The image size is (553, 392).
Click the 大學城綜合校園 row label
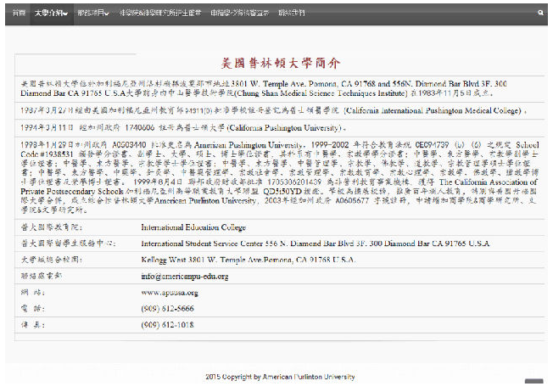(52, 260)
